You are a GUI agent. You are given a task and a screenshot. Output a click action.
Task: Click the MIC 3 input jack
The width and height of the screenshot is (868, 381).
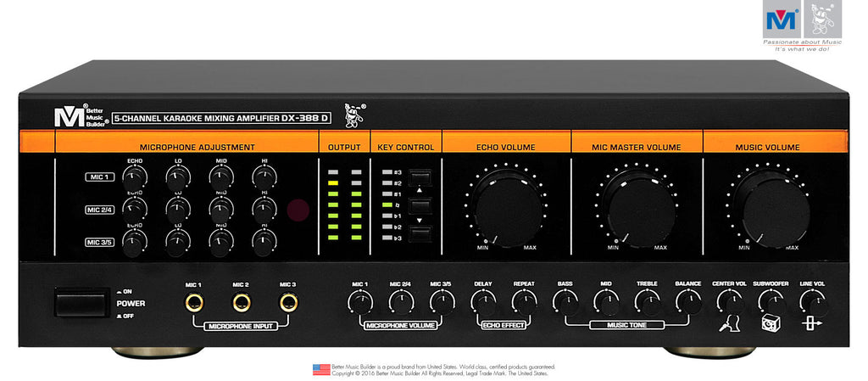point(288,301)
